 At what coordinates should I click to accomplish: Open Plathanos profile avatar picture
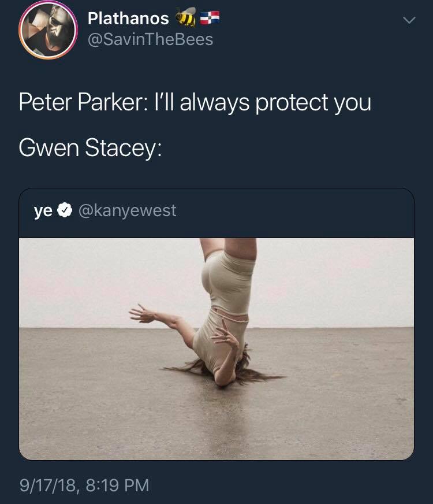48,30
